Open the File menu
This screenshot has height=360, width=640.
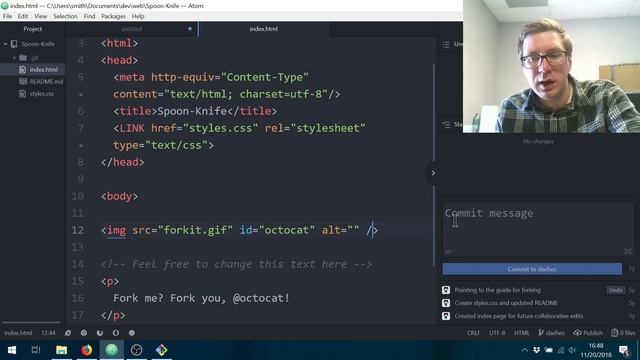(7, 16)
